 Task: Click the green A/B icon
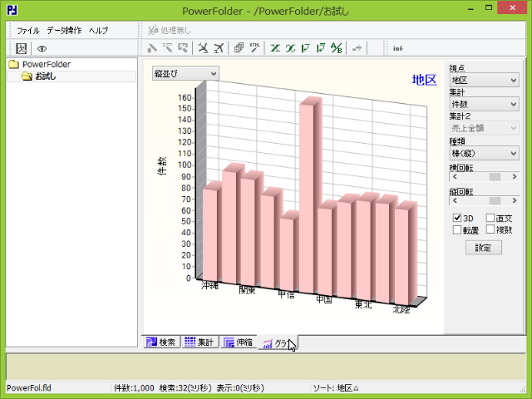(x=337, y=48)
